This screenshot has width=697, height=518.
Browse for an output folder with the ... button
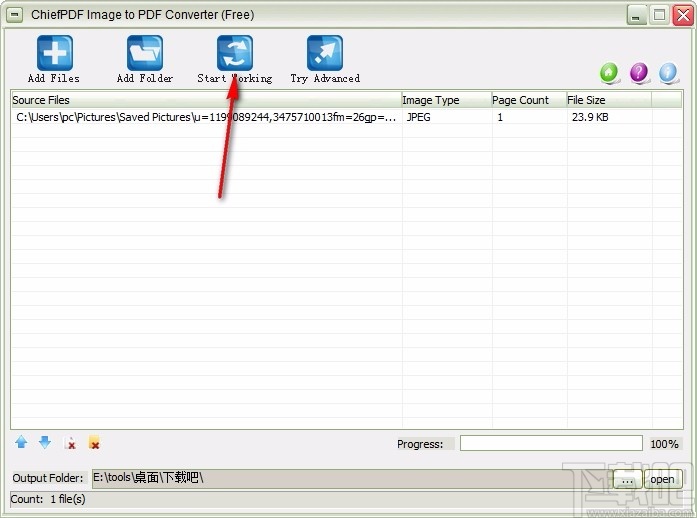tap(627, 479)
